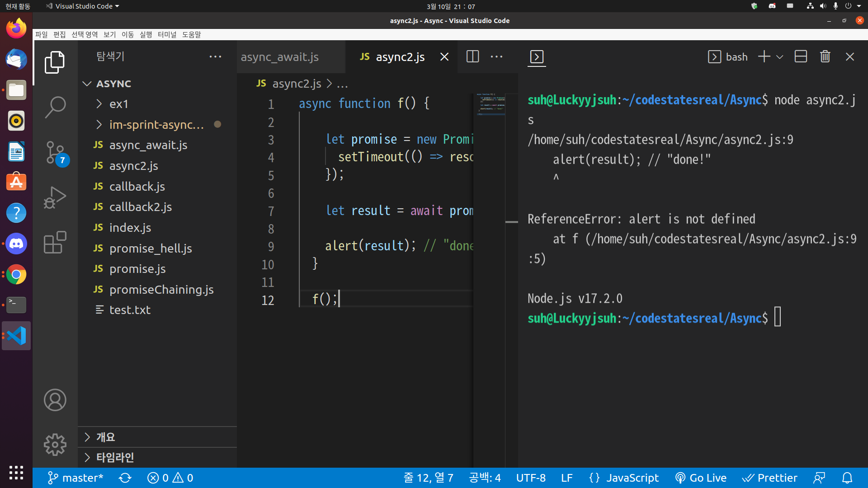868x488 pixels.
Task: Click the editor minimap code preview
Action: point(490,104)
